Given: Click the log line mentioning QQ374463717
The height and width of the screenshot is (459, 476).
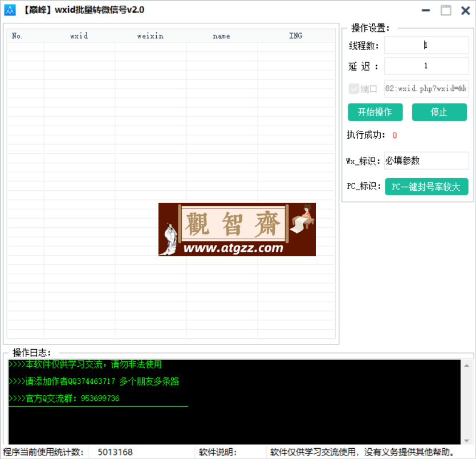Looking at the screenshot, I should pos(94,381).
